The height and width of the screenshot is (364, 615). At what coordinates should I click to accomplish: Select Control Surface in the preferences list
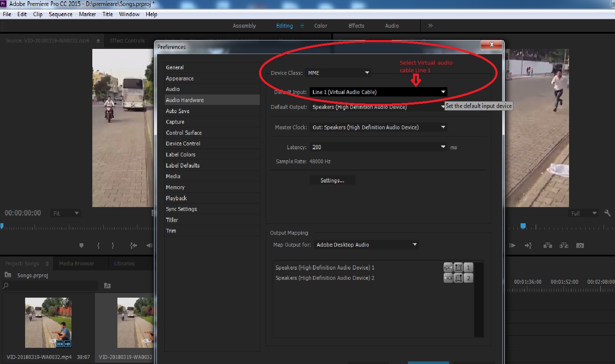212,133
